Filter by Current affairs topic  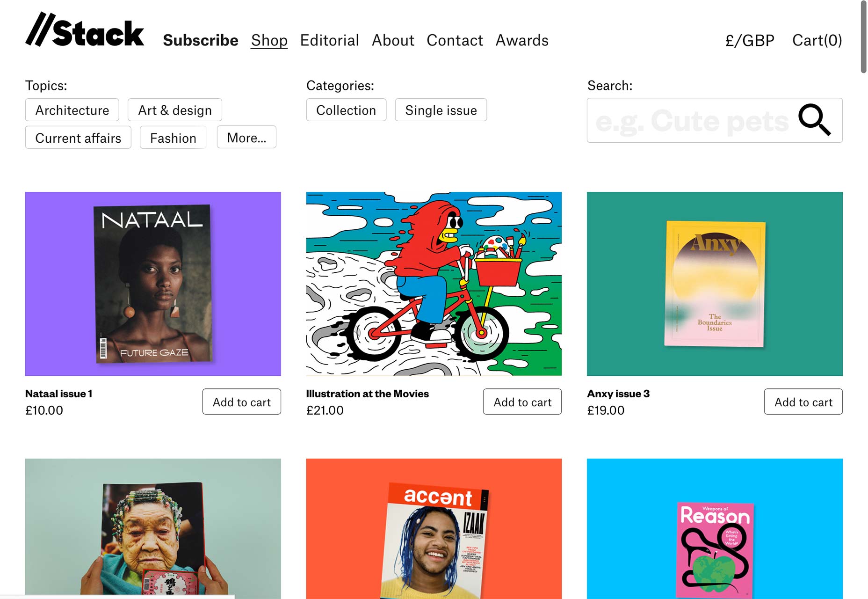tap(78, 138)
